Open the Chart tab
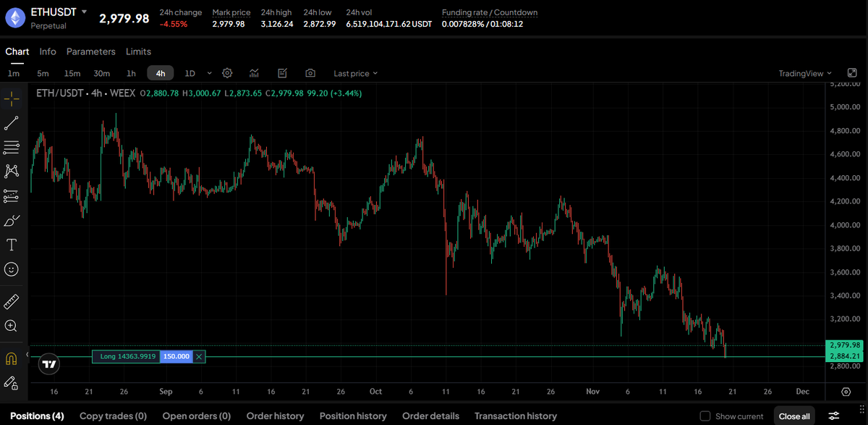The height and width of the screenshot is (425, 868). (17, 51)
